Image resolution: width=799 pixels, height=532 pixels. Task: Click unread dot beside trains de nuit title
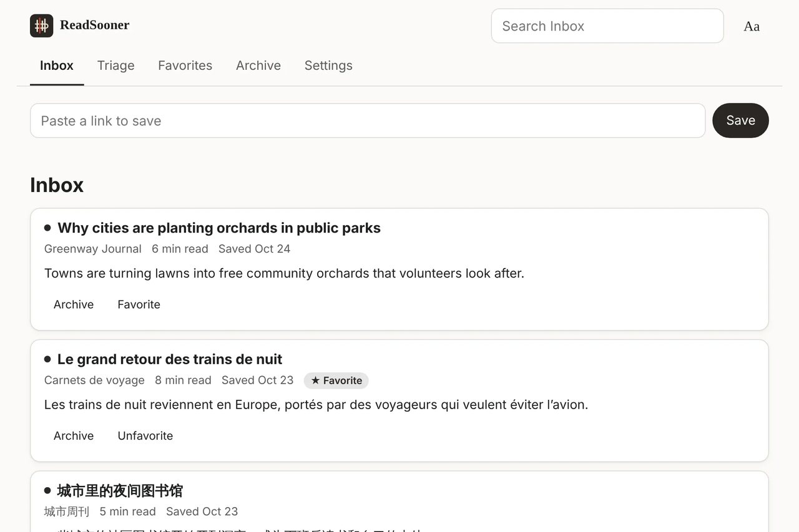tap(47, 359)
